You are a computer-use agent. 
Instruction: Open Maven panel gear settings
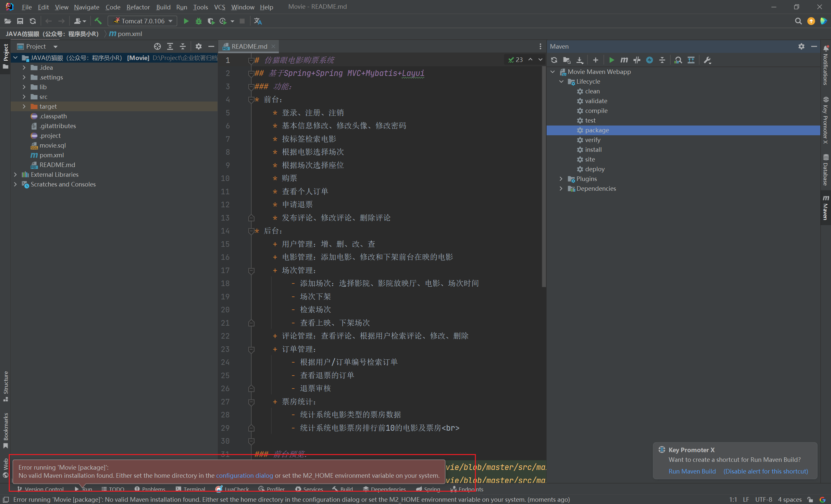(801, 46)
